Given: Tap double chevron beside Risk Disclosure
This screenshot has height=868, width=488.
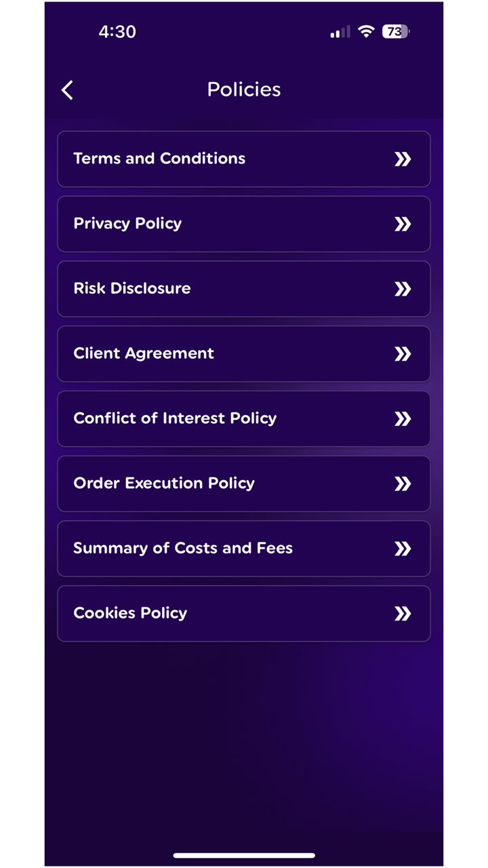Looking at the screenshot, I should (x=403, y=290).
